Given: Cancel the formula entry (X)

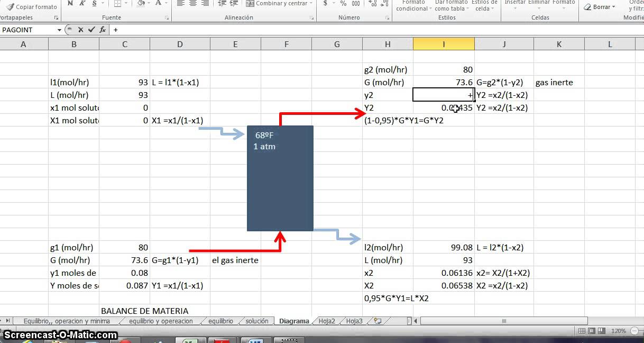Looking at the screenshot, I should 81,30.
